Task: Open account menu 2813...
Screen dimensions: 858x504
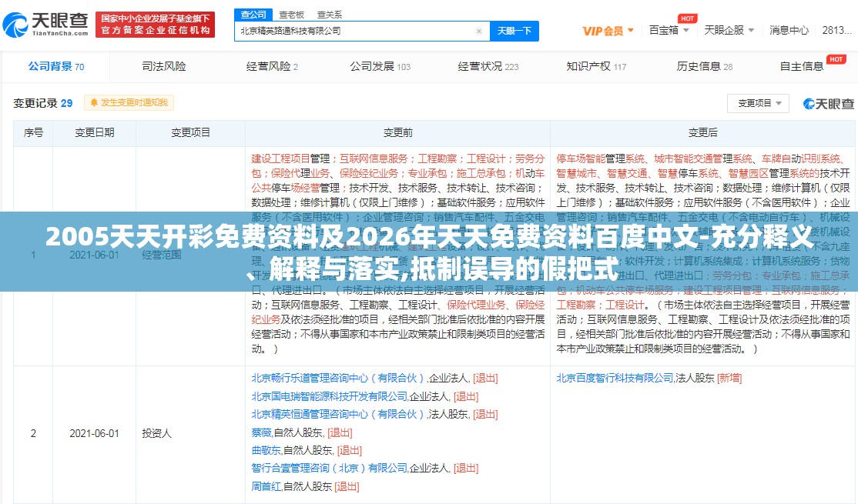Action: tap(836, 31)
